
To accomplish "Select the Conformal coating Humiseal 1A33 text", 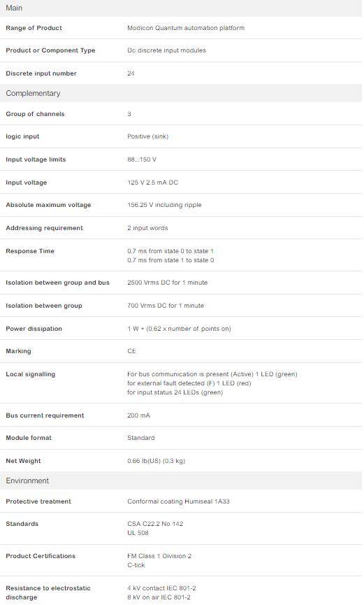I will pos(178,501).
